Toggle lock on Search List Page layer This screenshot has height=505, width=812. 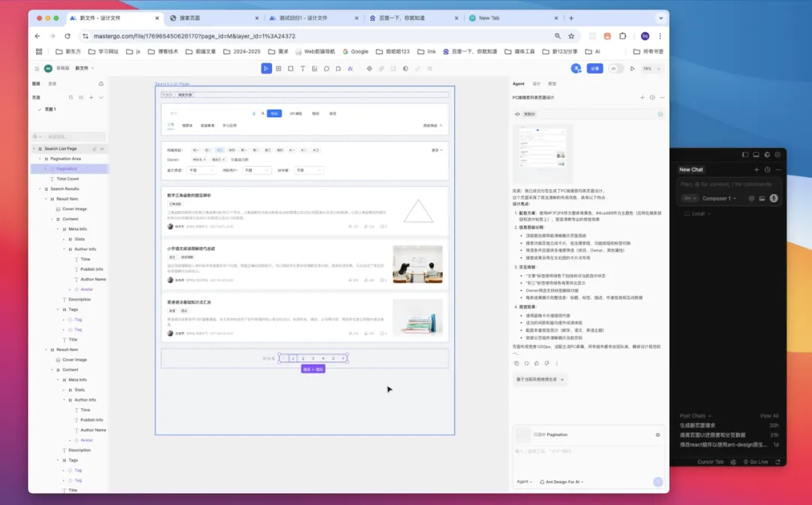94,149
